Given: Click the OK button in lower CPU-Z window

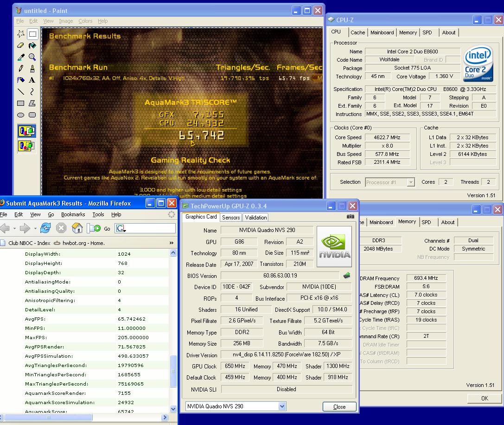Looking at the screenshot, I should pyautogui.click(x=485, y=398).
